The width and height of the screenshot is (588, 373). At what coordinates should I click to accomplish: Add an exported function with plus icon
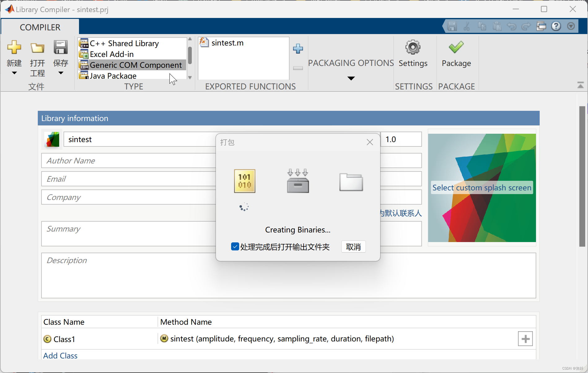tap(298, 49)
